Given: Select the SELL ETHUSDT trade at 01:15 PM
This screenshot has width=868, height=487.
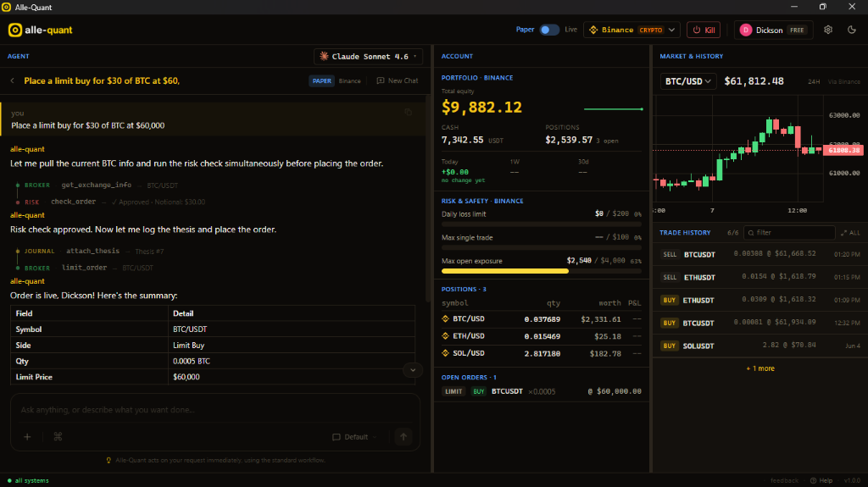Looking at the screenshot, I should [760, 277].
